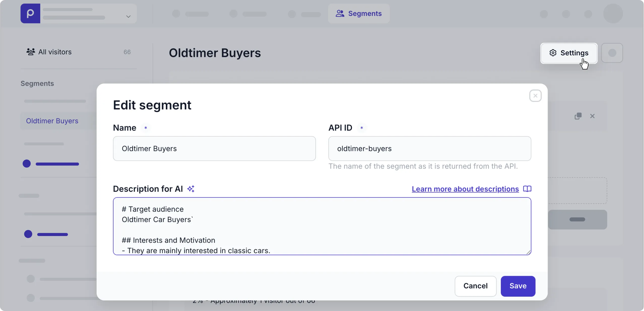Click the All visitors people icon in the sidebar
This screenshot has height=311, width=644.
point(30,52)
